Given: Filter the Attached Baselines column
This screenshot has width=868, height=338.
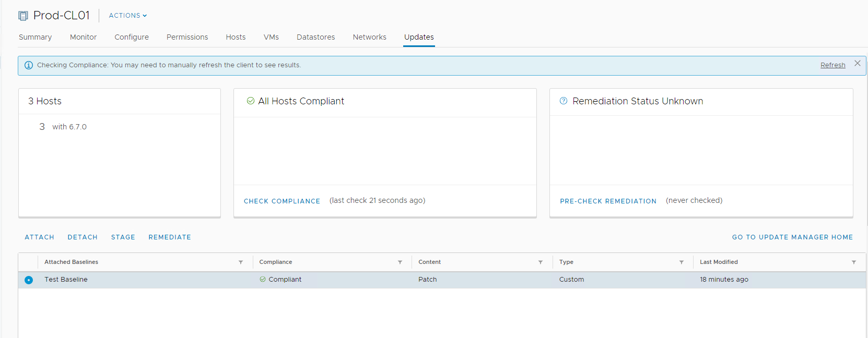Looking at the screenshot, I should tap(241, 262).
